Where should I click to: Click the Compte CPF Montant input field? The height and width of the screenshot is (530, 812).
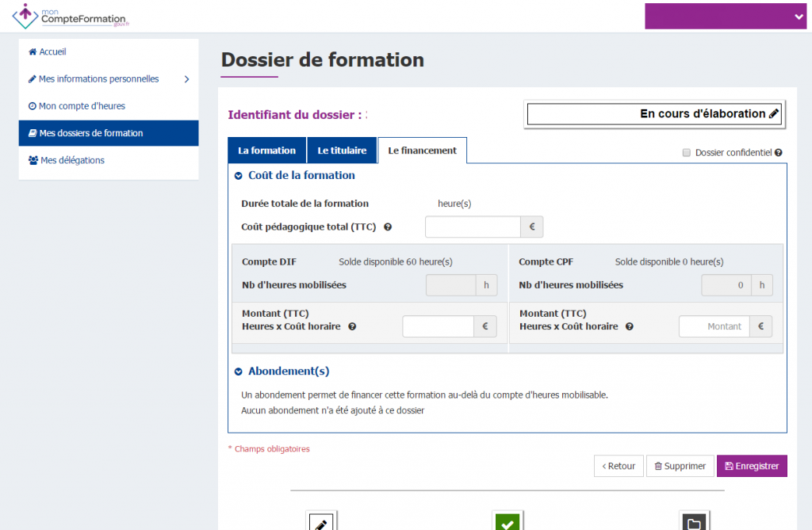pos(714,326)
